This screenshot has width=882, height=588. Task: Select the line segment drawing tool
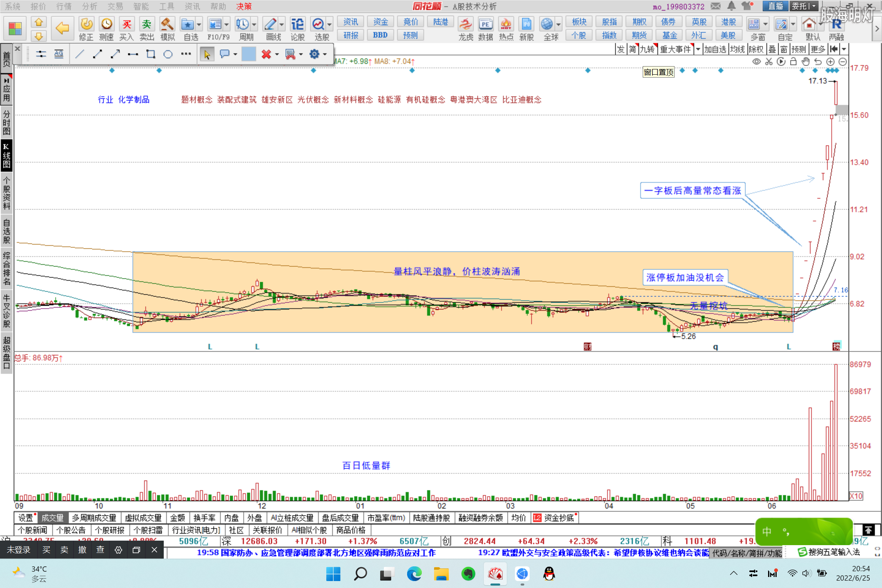[98, 54]
